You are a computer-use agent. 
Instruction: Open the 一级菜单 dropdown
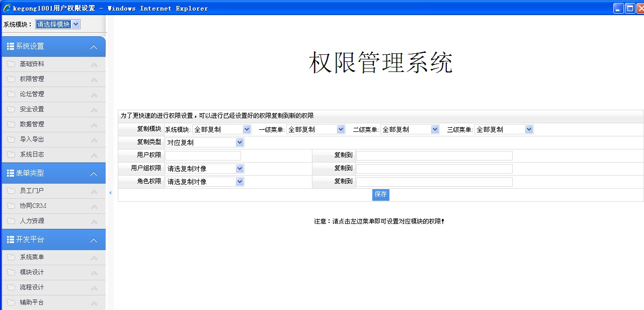[315, 129]
